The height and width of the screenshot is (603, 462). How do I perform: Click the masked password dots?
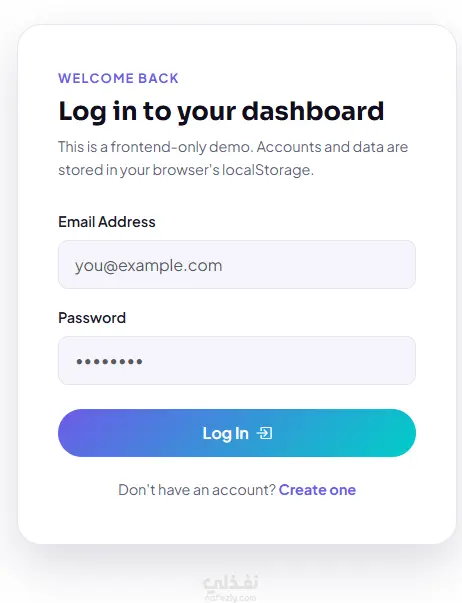pos(110,361)
